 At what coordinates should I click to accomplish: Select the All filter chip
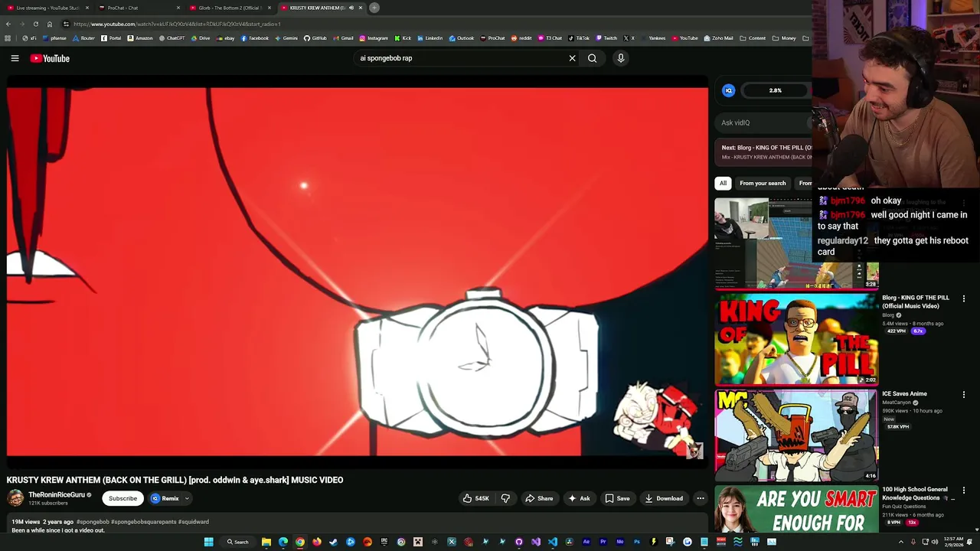[x=723, y=183]
